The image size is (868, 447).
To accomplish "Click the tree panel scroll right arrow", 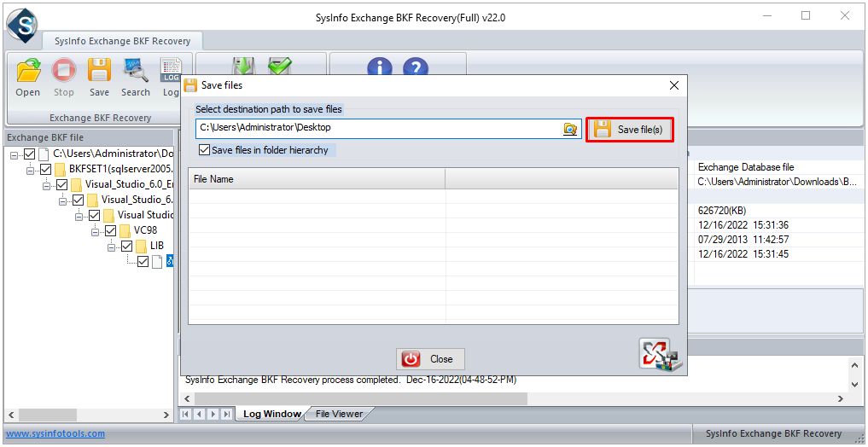I will [166, 415].
